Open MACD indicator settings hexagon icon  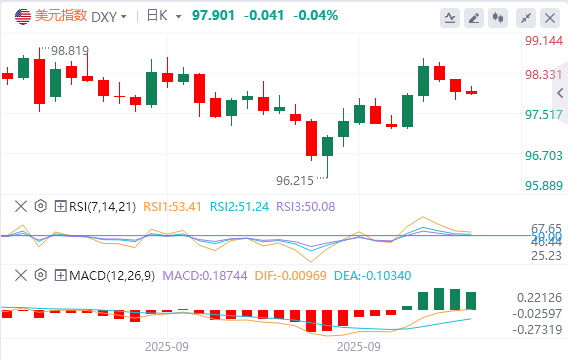pos(41,275)
